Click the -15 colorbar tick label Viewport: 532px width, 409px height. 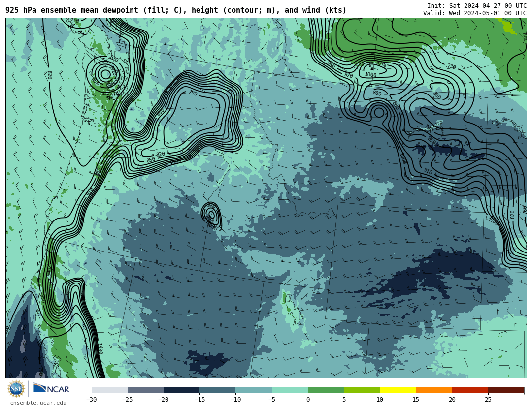click(199, 400)
